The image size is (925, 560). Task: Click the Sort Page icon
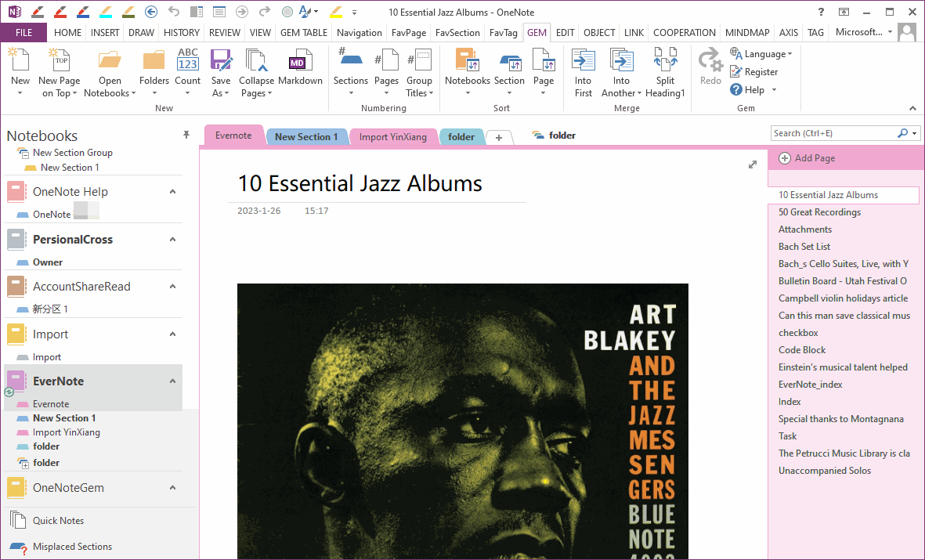[544, 60]
